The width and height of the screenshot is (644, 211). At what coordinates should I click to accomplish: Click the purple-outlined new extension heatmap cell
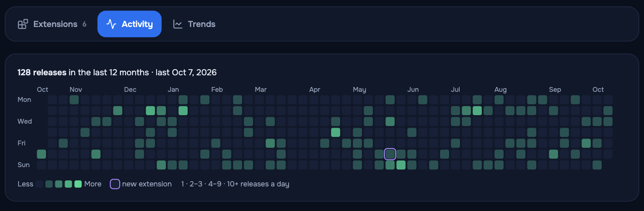point(390,154)
